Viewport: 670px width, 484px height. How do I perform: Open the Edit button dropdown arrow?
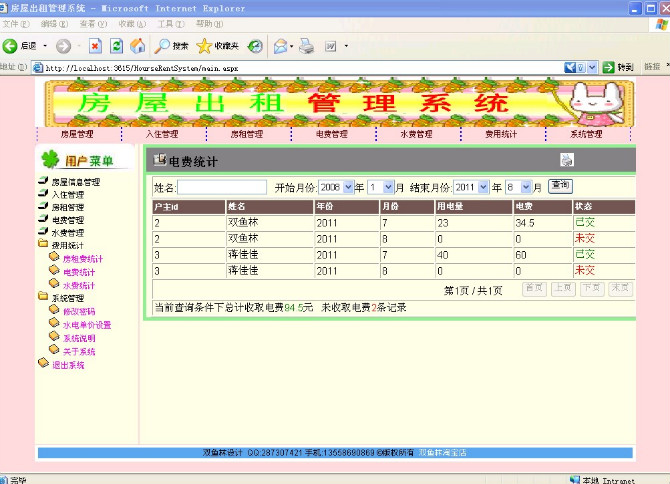(346, 46)
